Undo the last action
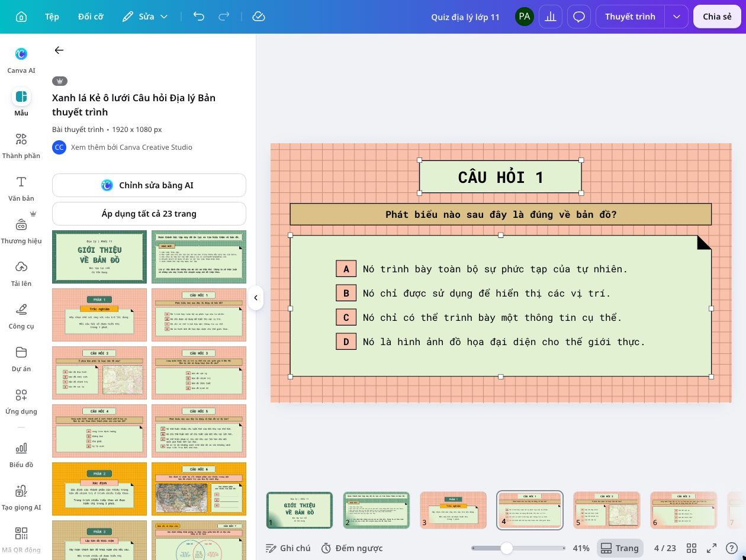 click(199, 17)
